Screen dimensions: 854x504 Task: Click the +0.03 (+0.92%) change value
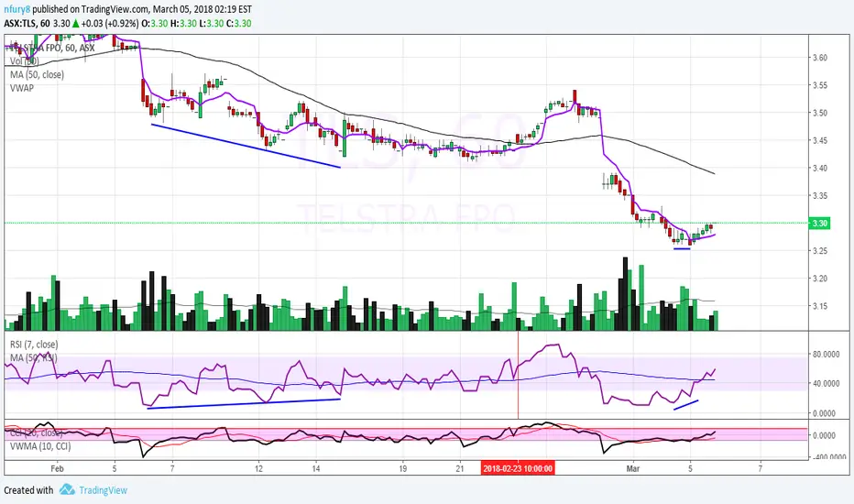coord(109,24)
